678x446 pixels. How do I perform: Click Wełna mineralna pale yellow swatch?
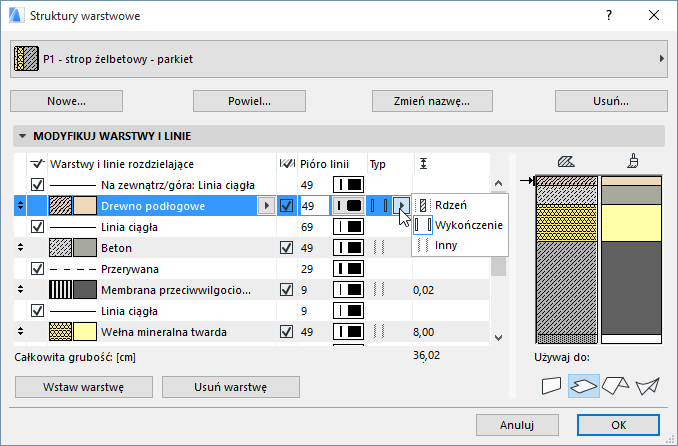(85, 332)
